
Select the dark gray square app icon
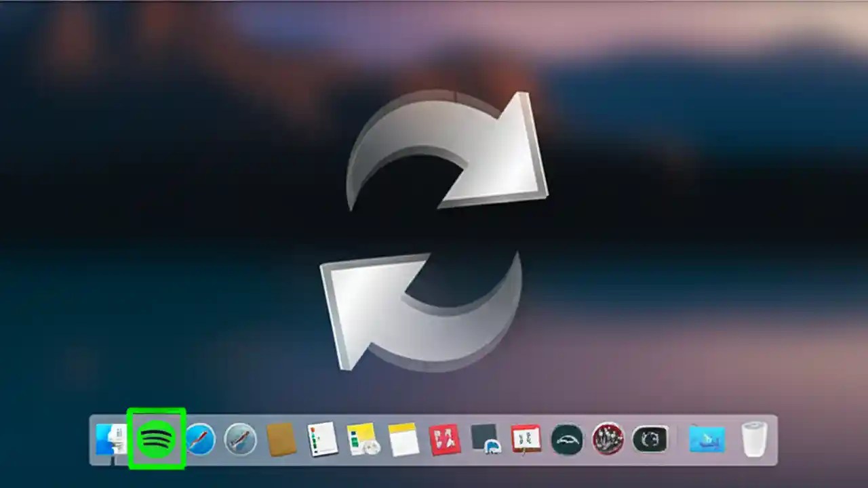click(486, 439)
